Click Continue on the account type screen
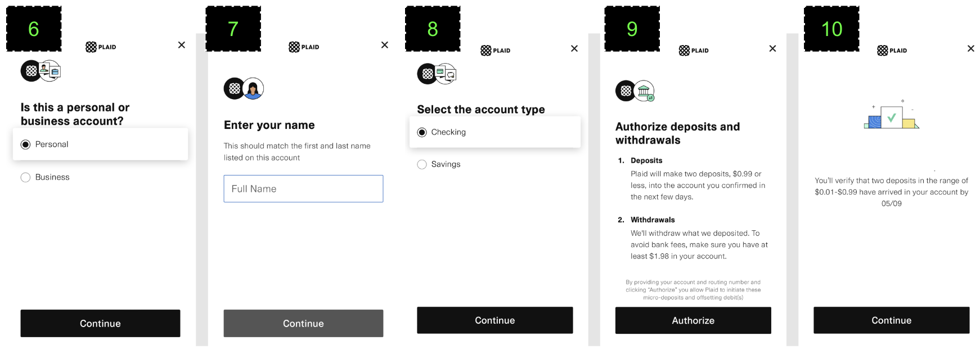This screenshot has height=349, width=980. [495, 320]
